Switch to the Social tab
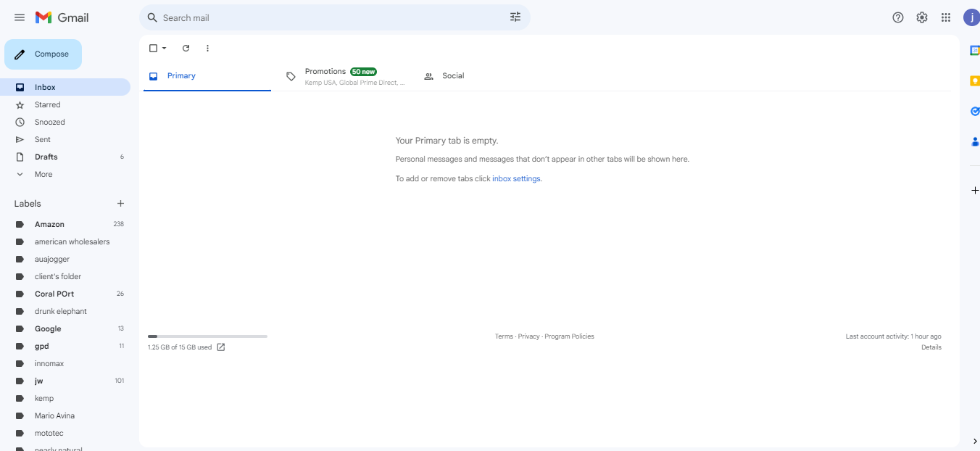Screen dimensions: 980x451 pos(483,76)
